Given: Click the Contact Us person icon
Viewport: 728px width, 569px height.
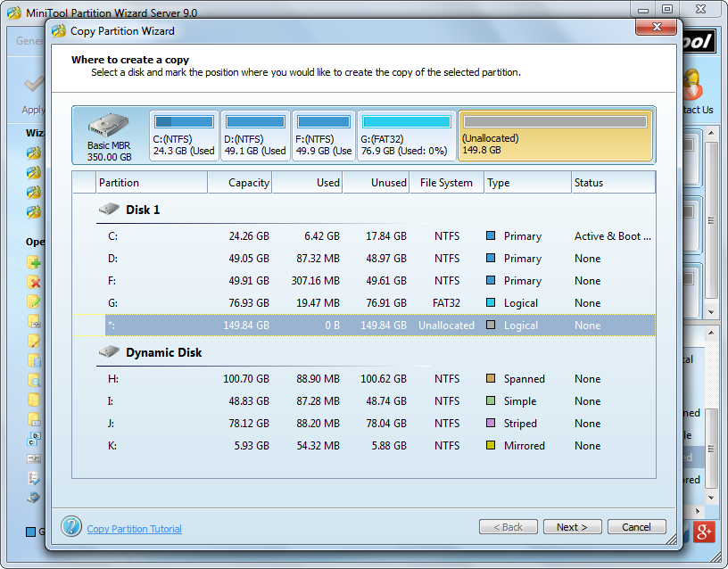Looking at the screenshot, I should [692, 85].
